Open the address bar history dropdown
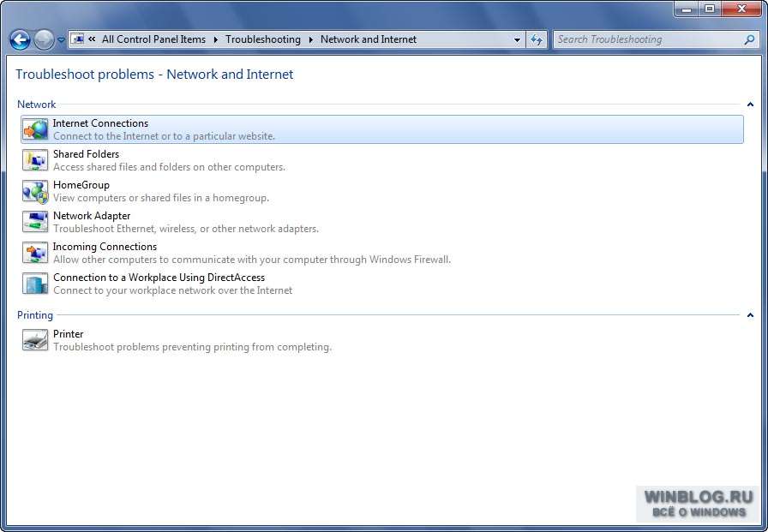 517,40
